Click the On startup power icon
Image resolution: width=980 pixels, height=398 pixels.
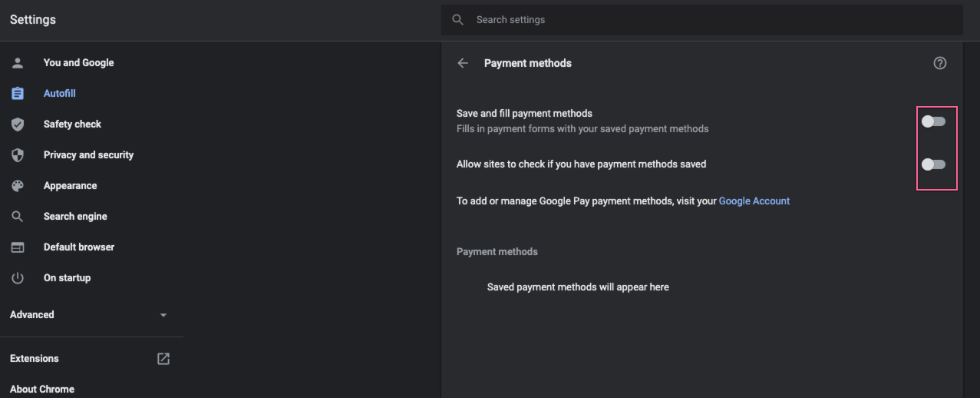pos(18,278)
